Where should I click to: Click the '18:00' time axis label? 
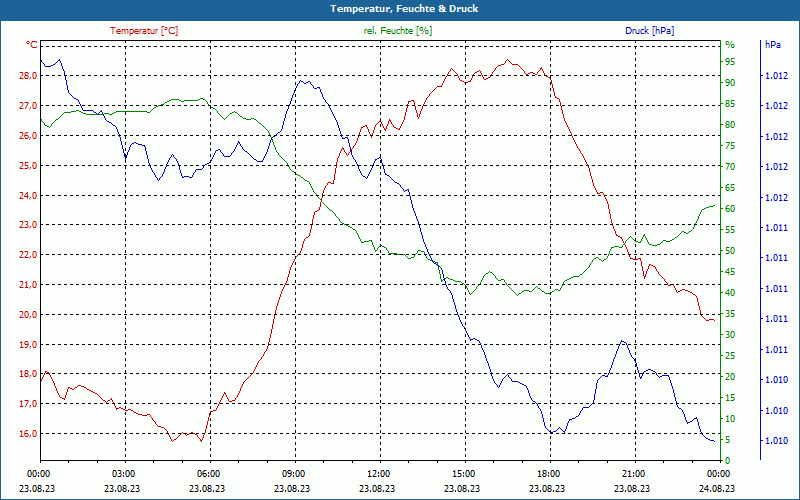click(548, 474)
